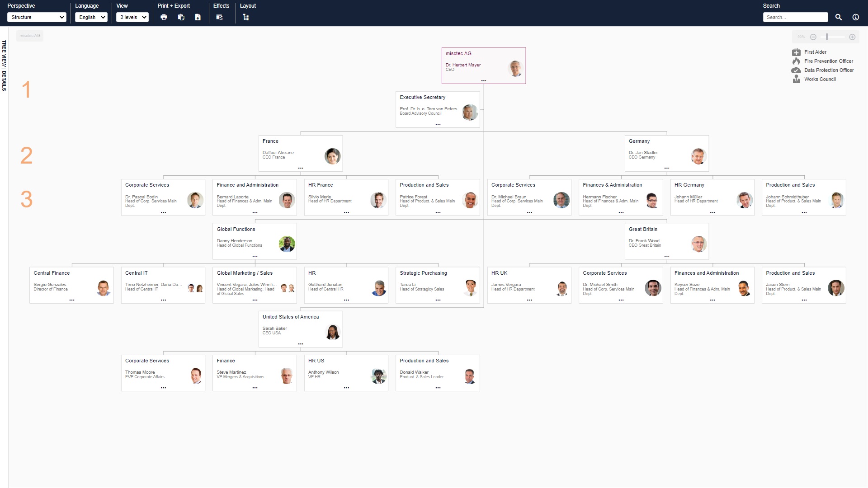Click the search magnifier icon
The image size is (868, 488).
[838, 17]
